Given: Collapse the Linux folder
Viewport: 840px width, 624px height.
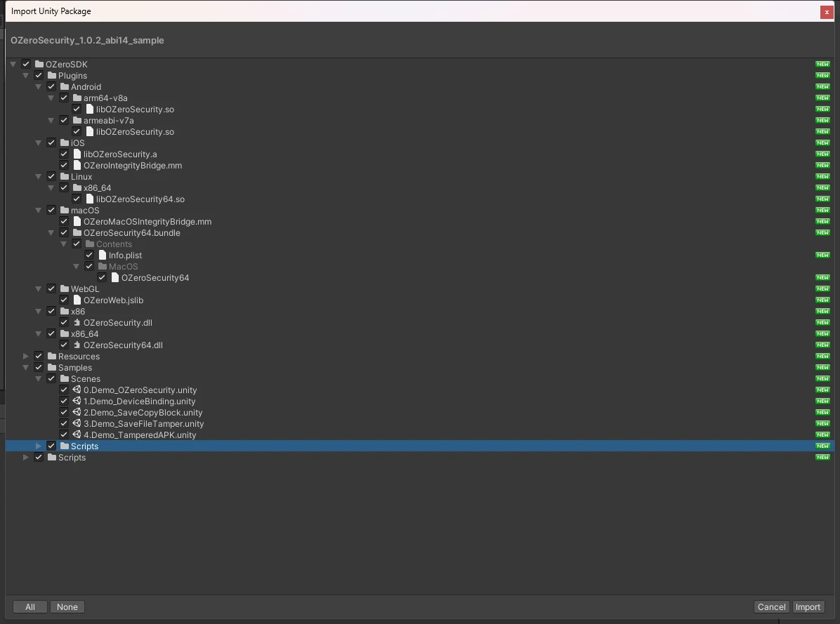Looking at the screenshot, I should pos(39,177).
